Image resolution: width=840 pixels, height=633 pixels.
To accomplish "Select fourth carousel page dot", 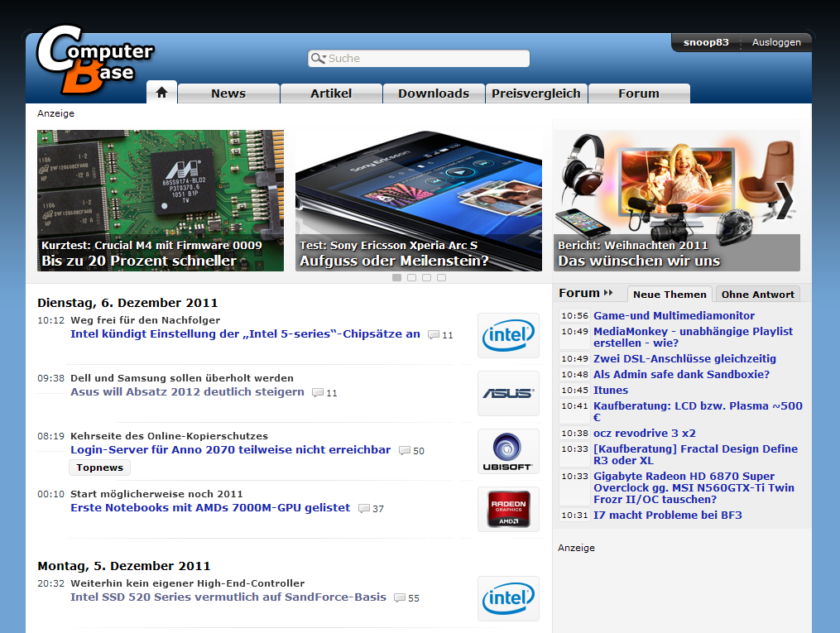I will [x=441, y=277].
